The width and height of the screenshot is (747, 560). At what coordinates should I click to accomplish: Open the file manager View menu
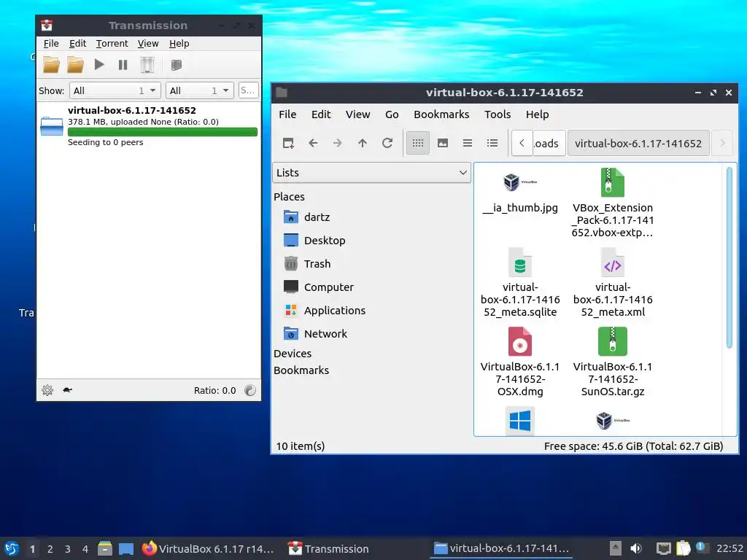click(357, 114)
